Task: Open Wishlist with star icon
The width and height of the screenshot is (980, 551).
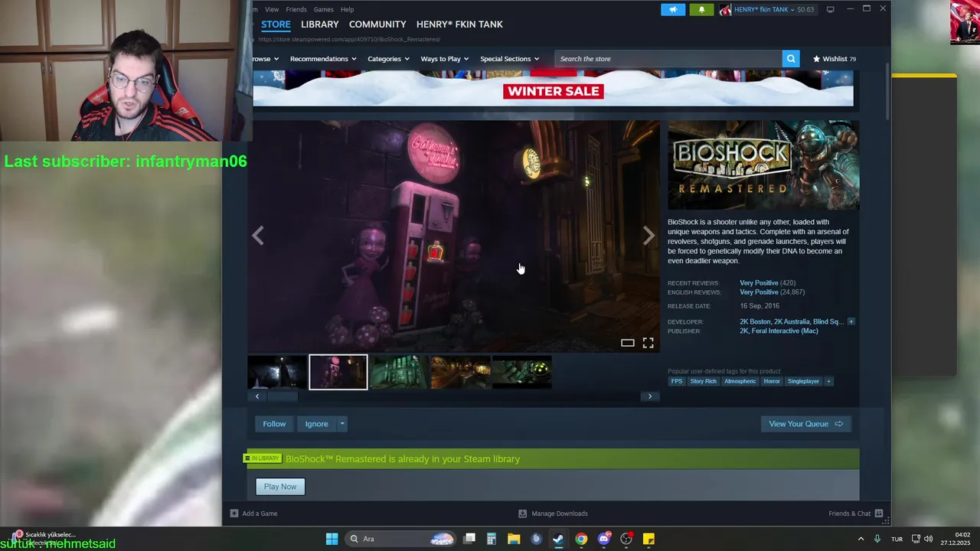Action: coord(835,59)
